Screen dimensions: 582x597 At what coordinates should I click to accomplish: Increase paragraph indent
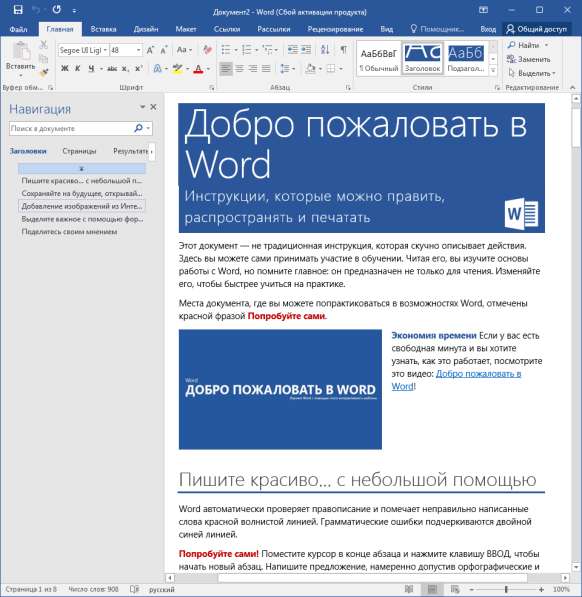306,50
